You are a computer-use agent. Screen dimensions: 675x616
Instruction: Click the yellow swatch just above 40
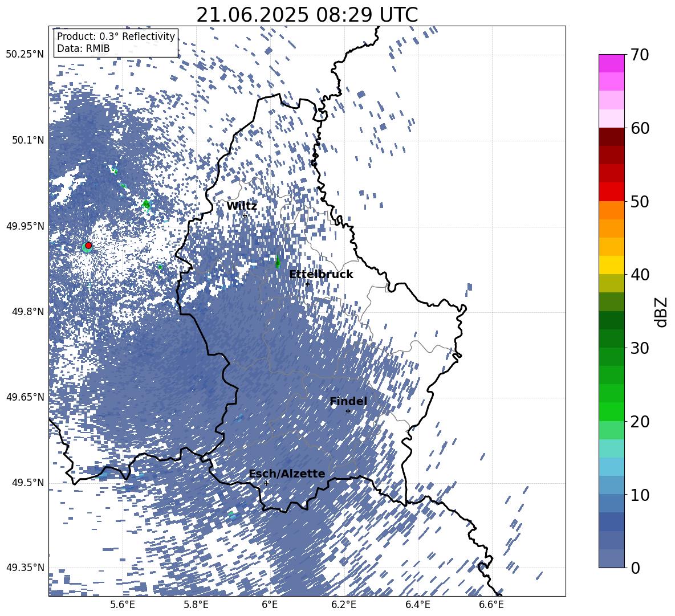tap(611, 265)
